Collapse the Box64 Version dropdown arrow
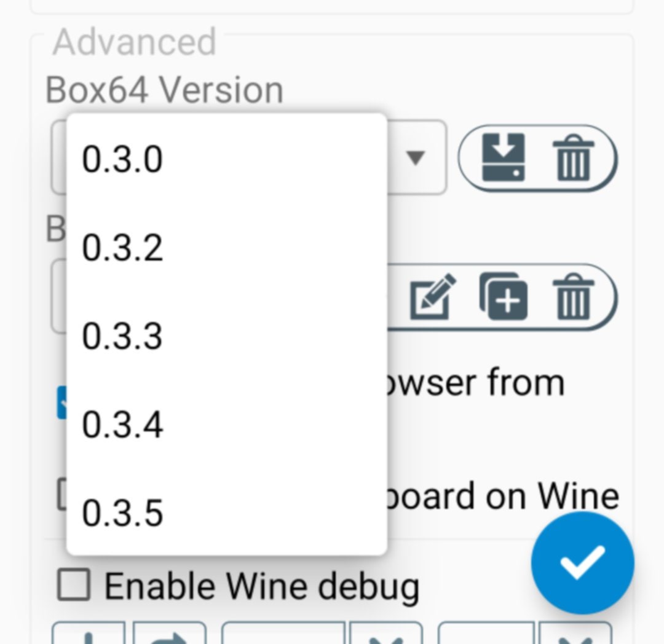 416,158
